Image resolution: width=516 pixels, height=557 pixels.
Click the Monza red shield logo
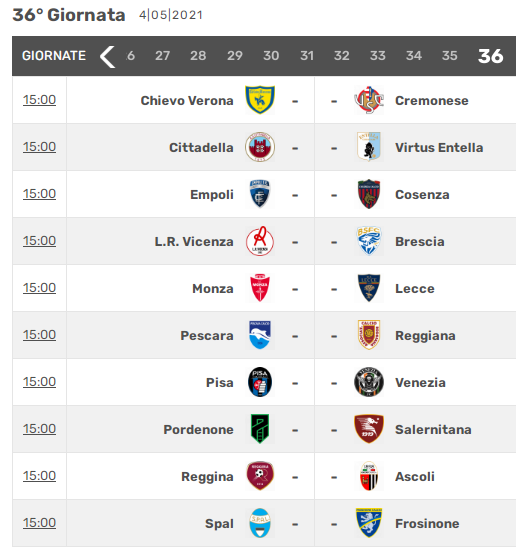pos(260,288)
